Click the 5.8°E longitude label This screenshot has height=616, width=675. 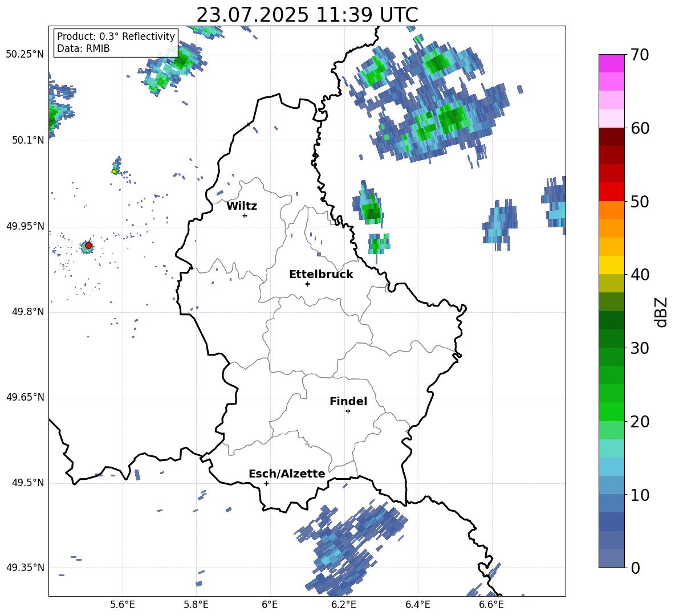196,605
